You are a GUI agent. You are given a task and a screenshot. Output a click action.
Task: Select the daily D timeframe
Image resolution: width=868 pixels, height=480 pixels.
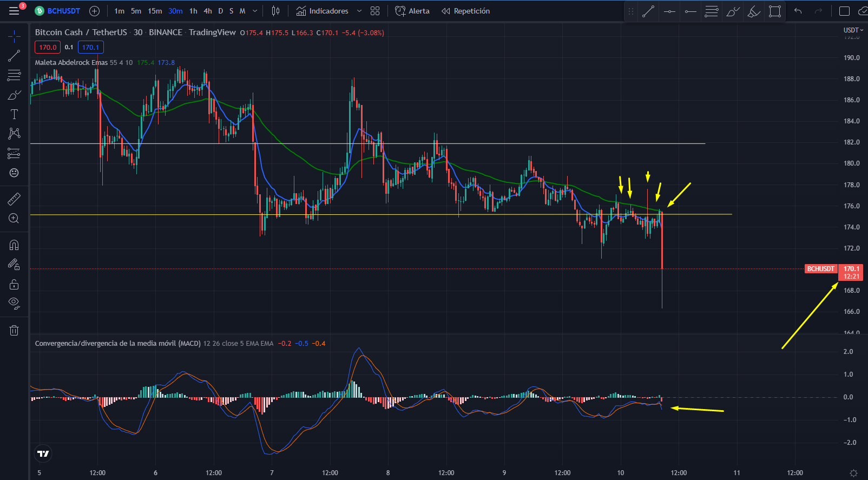pyautogui.click(x=220, y=11)
